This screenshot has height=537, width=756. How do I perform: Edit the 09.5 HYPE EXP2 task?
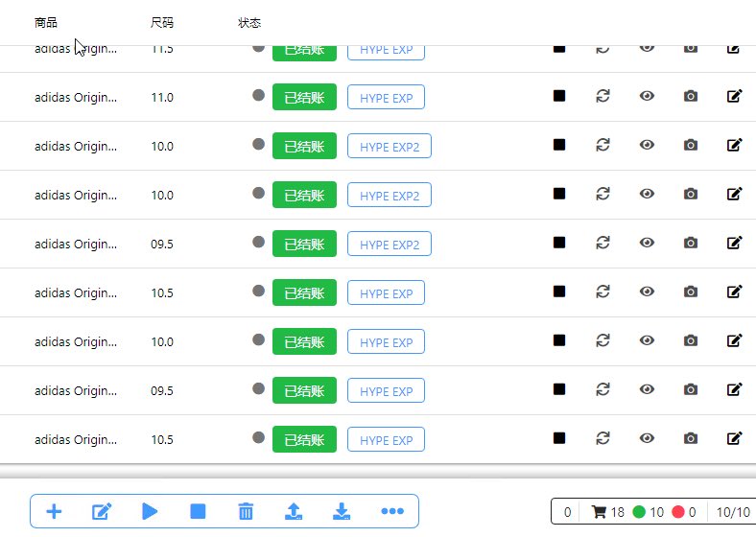click(x=734, y=243)
